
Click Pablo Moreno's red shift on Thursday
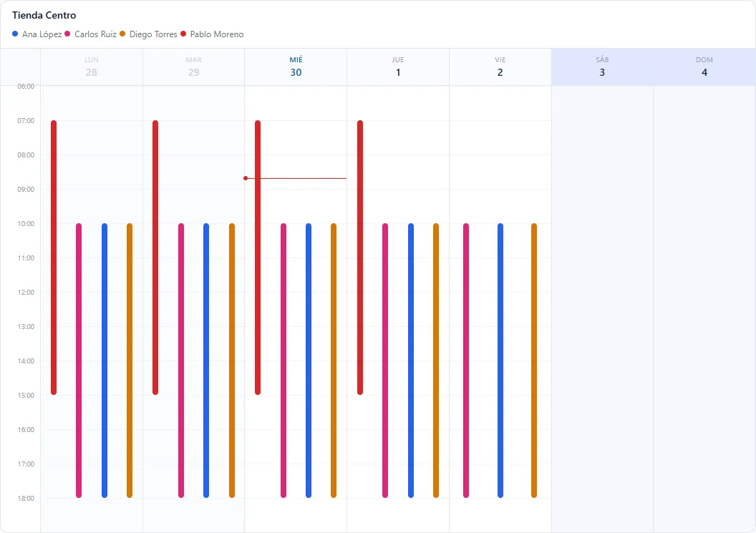point(359,258)
